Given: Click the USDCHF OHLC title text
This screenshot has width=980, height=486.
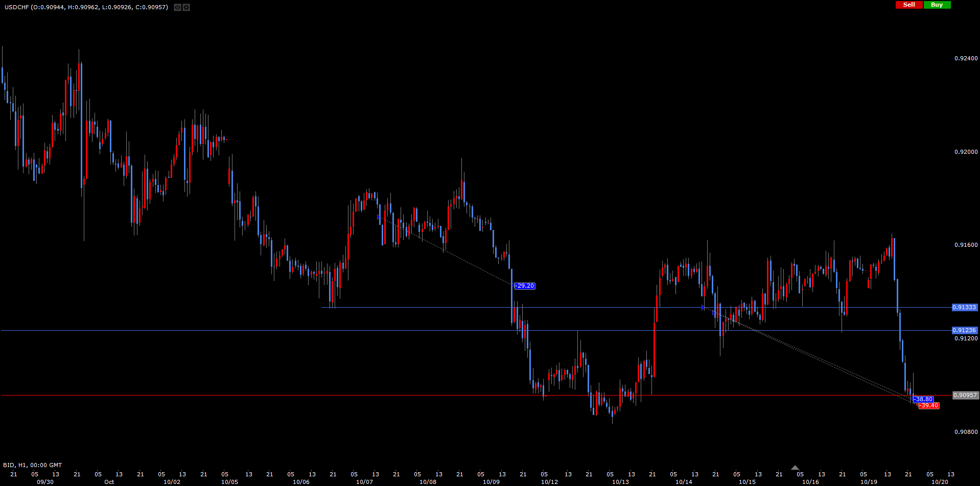Looking at the screenshot, I should [x=85, y=7].
